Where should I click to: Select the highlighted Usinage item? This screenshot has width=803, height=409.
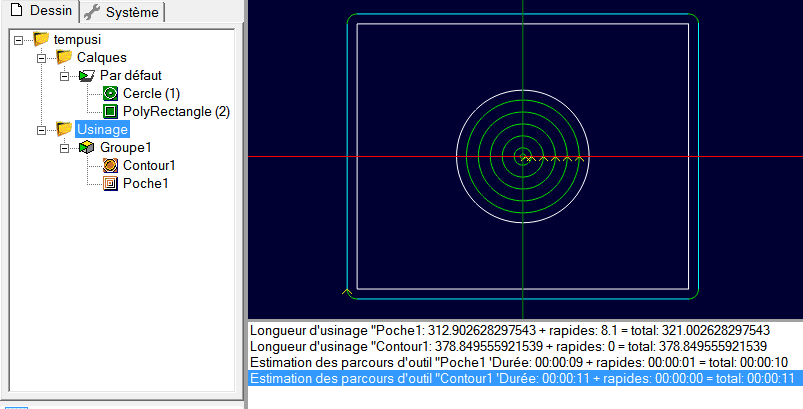[x=102, y=130]
